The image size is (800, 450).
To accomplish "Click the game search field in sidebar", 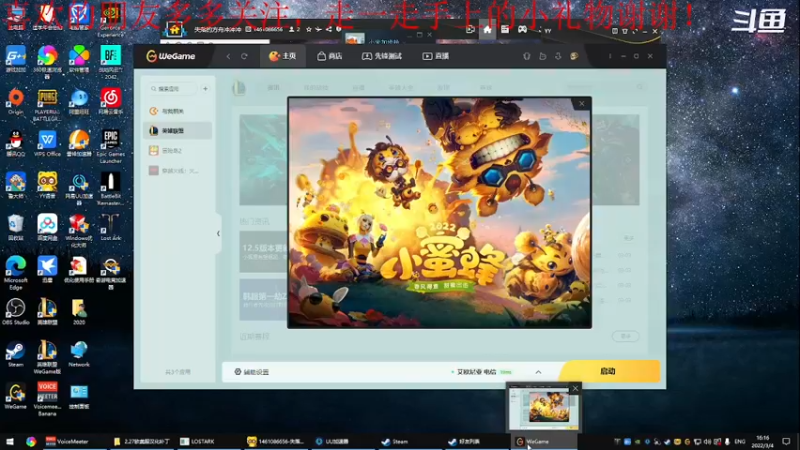I will [x=173, y=89].
